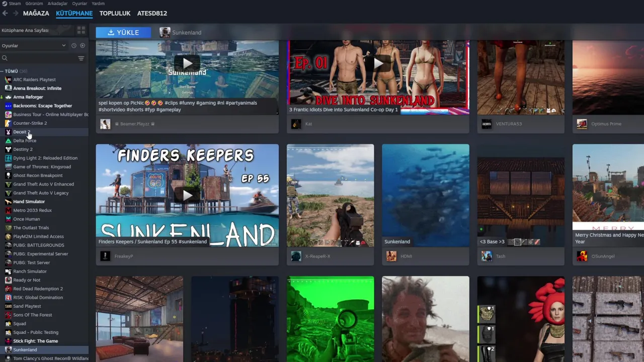This screenshot has height=362, width=644.
Task: Click the PUBG: BATTLEGROUNDS game icon
Action: coord(8,245)
